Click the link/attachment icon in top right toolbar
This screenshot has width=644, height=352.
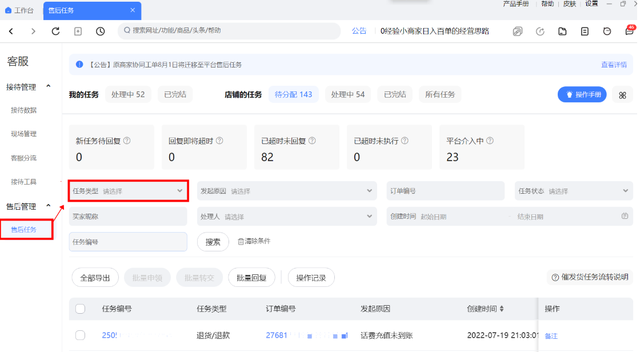click(x=518, y=31)
